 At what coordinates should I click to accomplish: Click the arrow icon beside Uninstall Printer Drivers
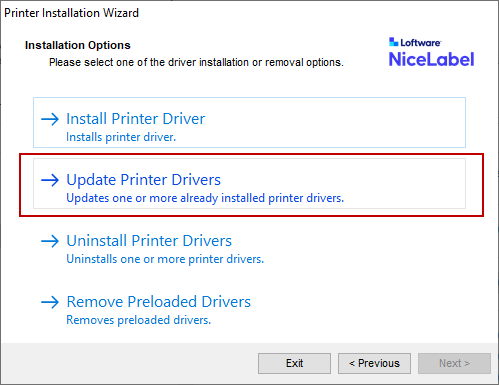pyautogui.click(x=50, y=241)
